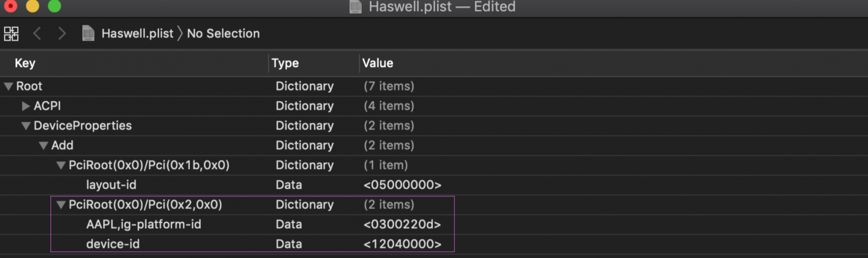The image size is (868, 258).
Task: Collapse the Root dictionary
Action: pos(8,87)
